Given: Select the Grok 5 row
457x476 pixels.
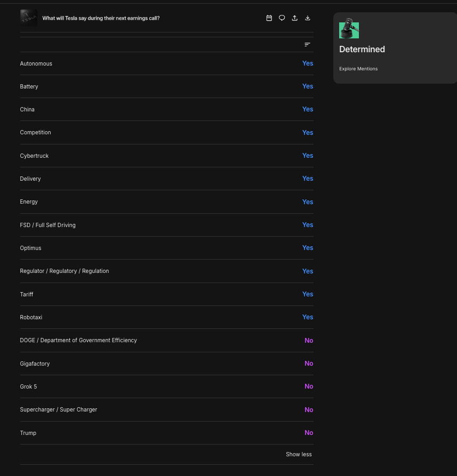Looking at the screenshot, I should (167, 386).
